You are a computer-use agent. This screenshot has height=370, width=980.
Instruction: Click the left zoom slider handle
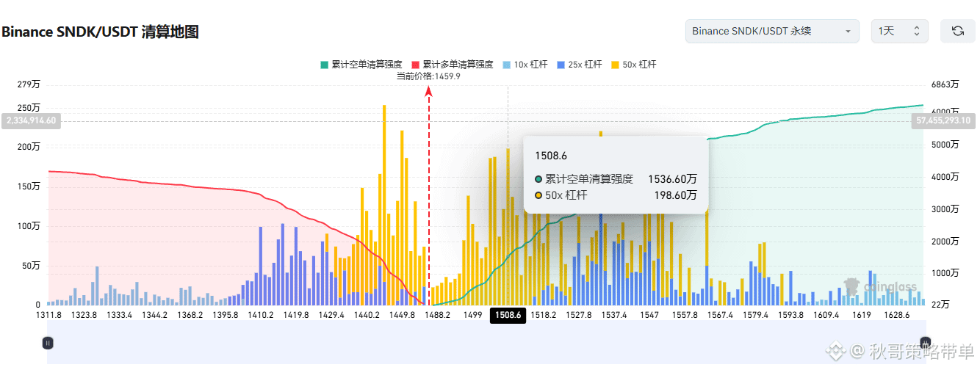(x=48, y=342)
